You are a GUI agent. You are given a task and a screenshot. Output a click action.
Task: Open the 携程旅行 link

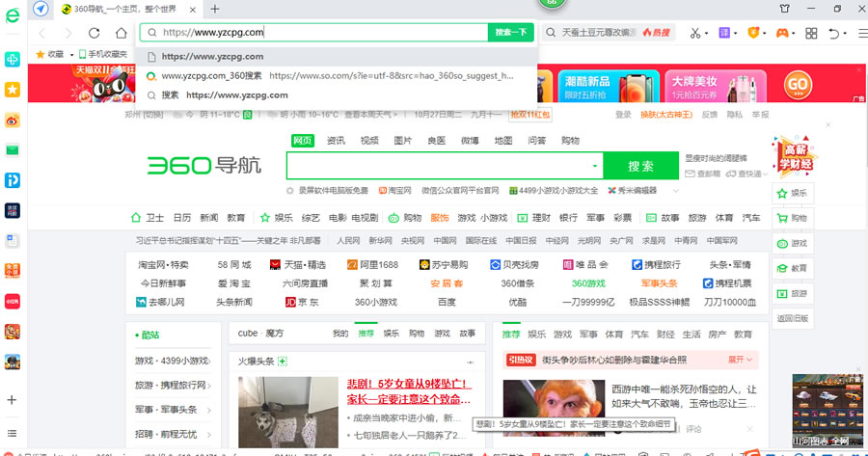[657, 265]
